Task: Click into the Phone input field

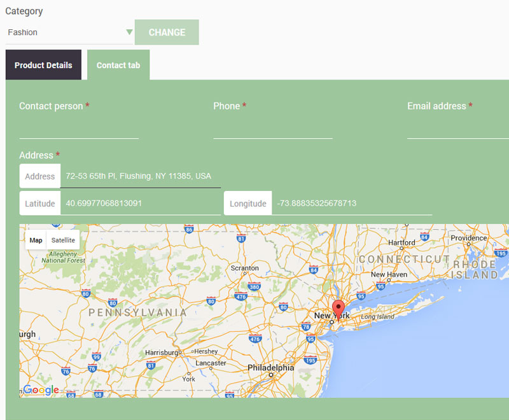Action: 273,129
